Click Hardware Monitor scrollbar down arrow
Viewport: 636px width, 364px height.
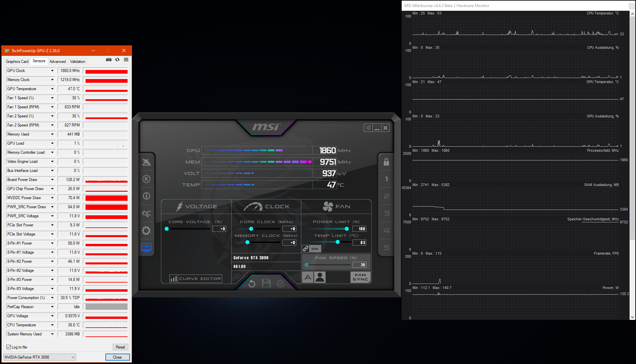click(x=632, y=317)
